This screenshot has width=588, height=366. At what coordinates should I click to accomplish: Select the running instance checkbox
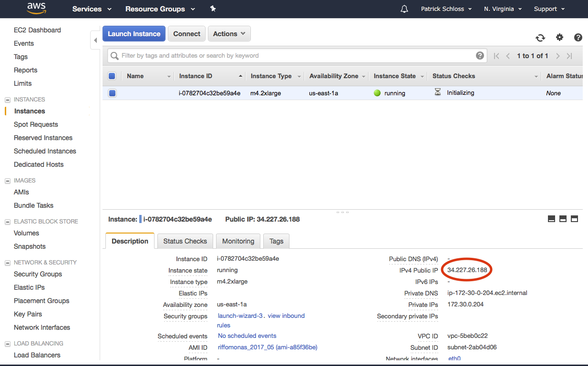point(112,93)
